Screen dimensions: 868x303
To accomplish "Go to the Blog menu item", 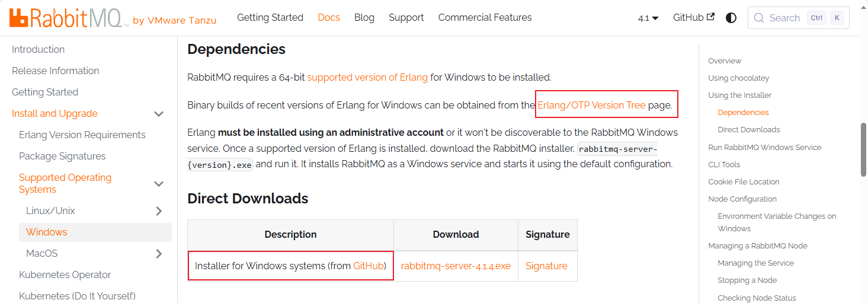I will pyautogui.click(x=364, y=18).
